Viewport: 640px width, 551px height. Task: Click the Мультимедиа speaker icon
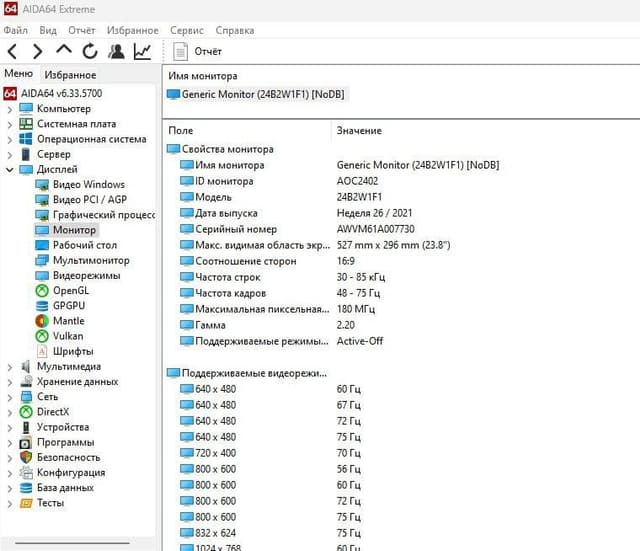[x=26, y=367]
